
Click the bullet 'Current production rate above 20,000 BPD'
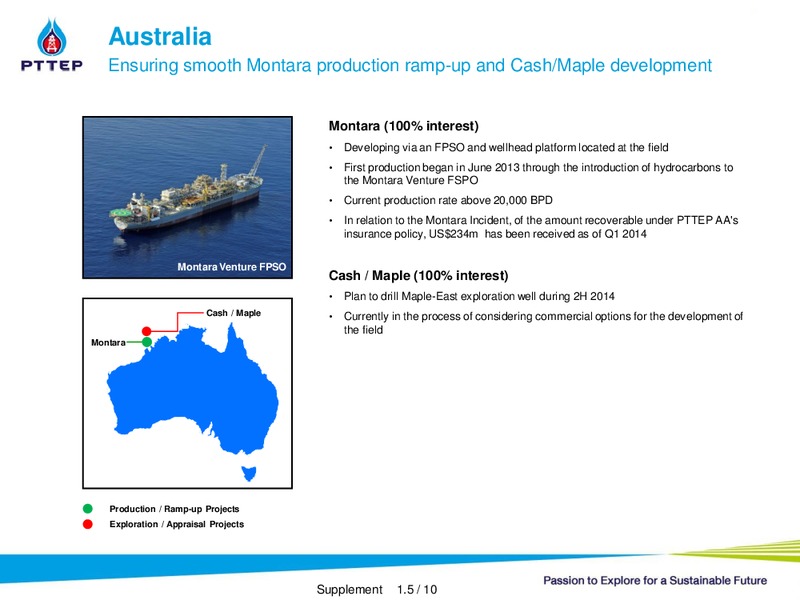[448, 200]
